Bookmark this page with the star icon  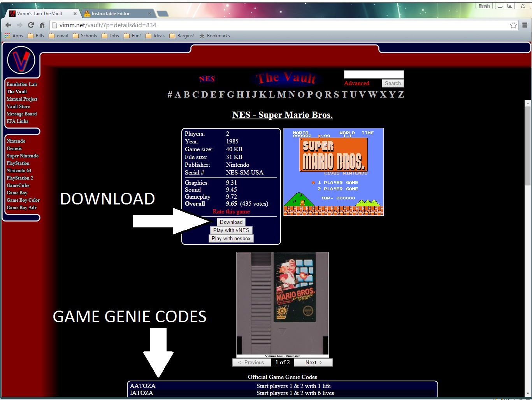coord(513,25)
